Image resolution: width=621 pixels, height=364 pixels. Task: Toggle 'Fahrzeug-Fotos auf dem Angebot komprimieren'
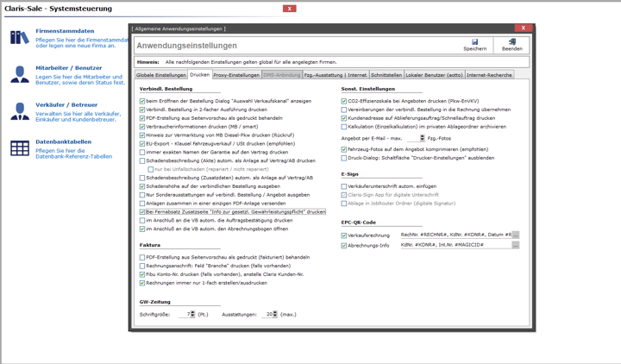click(344, 149)
